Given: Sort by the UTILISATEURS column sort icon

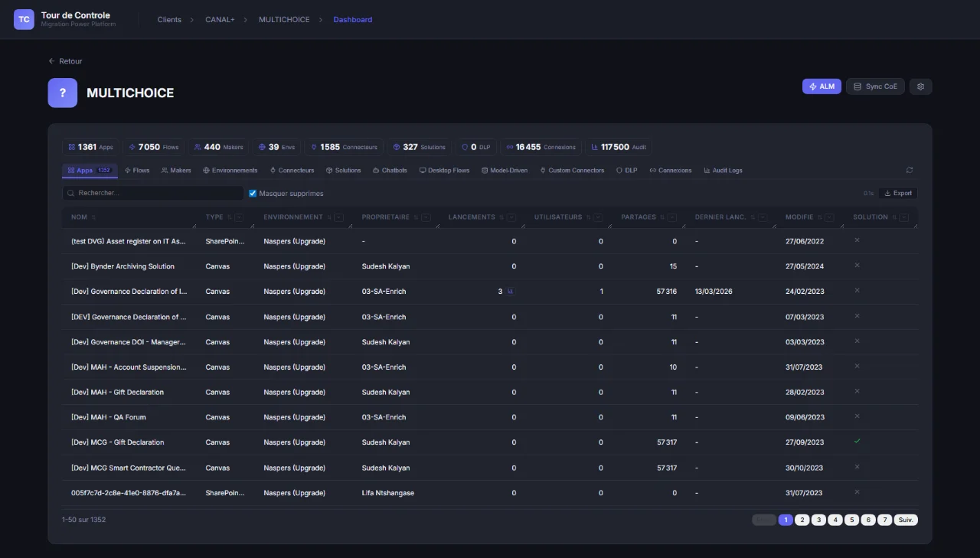Looking at the screenshot, I should (x=588, y=217).
